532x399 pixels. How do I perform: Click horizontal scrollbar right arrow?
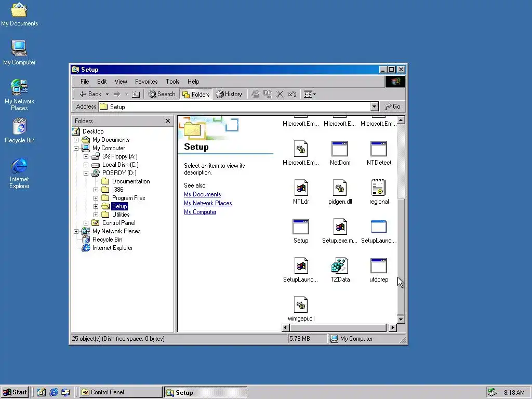pos(393,328)
